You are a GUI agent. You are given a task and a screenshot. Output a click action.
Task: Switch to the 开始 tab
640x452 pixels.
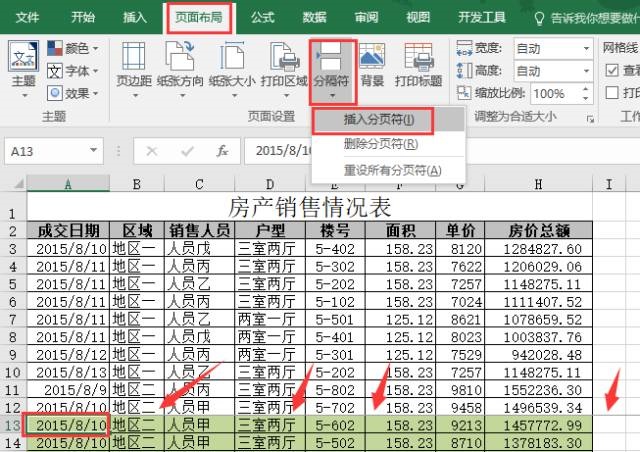(83, 18)
